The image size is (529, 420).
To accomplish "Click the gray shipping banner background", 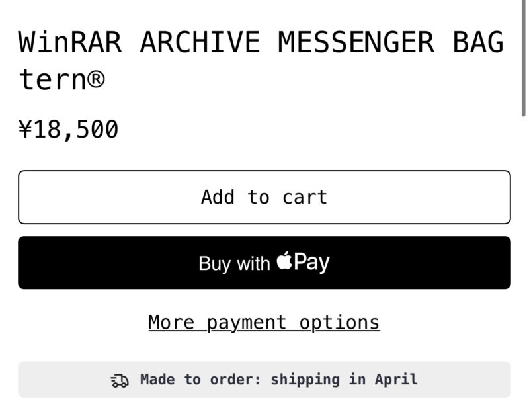I will [264, 380].
